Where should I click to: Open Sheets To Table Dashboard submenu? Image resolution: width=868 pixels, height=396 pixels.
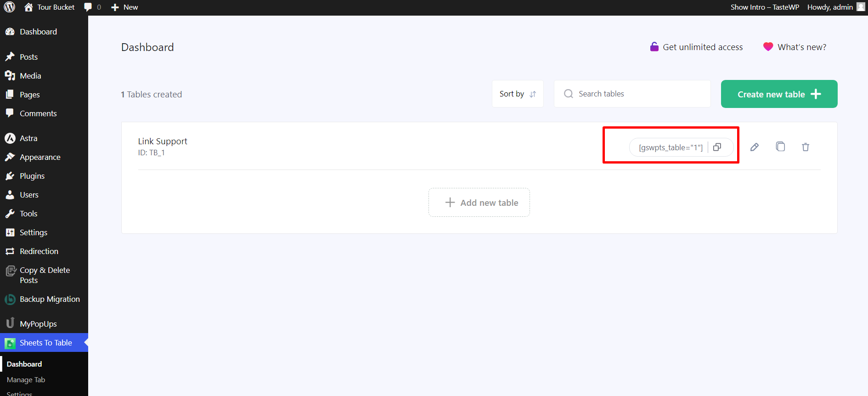point(24,364)
